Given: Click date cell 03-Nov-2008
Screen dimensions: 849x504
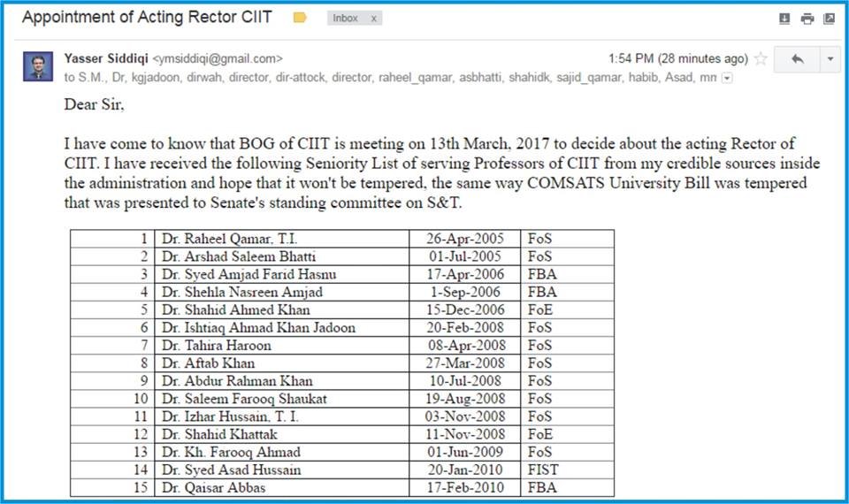Looking at the screenshot, I should pyautogui.click(x=465, y=416).
